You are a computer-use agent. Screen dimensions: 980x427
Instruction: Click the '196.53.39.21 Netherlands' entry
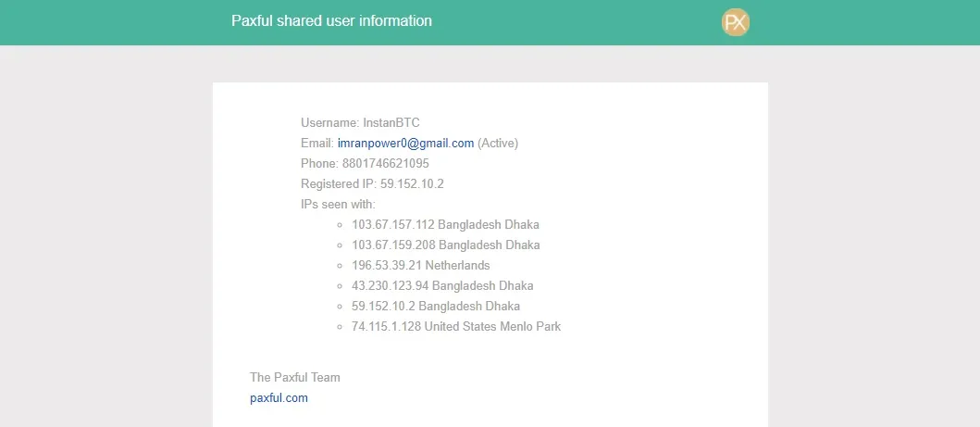tap(421, 265)
